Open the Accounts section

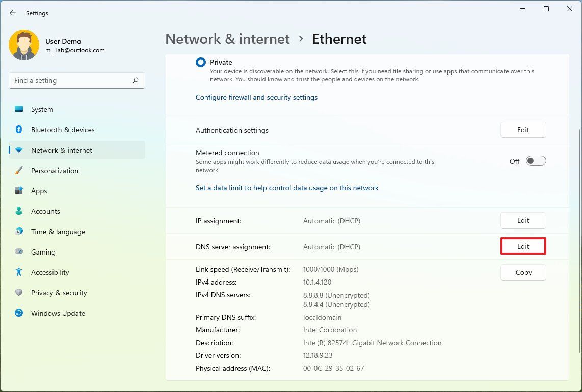coord(45,211)
